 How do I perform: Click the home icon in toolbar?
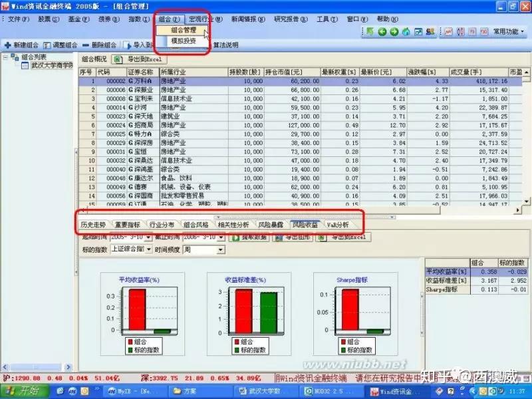coord(406,32)
